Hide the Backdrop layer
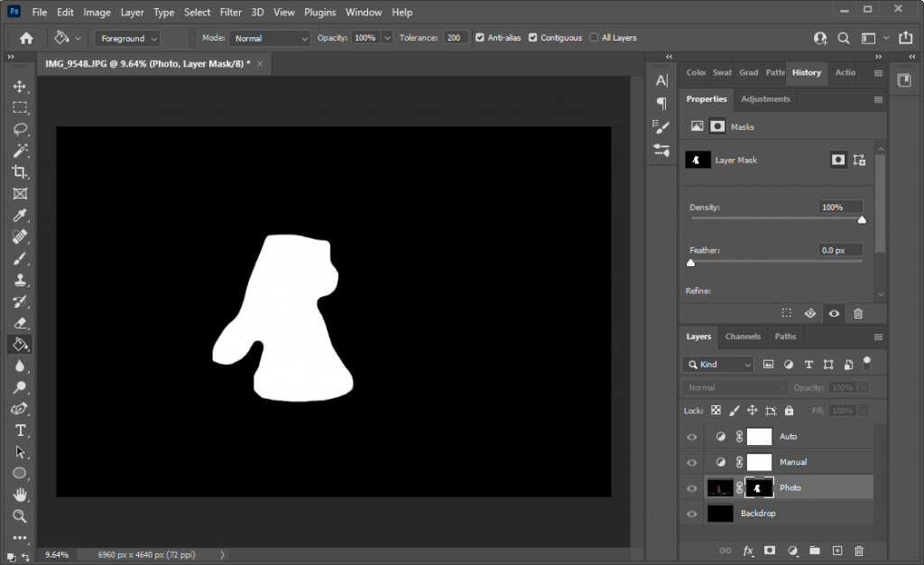 coord(691,513)
